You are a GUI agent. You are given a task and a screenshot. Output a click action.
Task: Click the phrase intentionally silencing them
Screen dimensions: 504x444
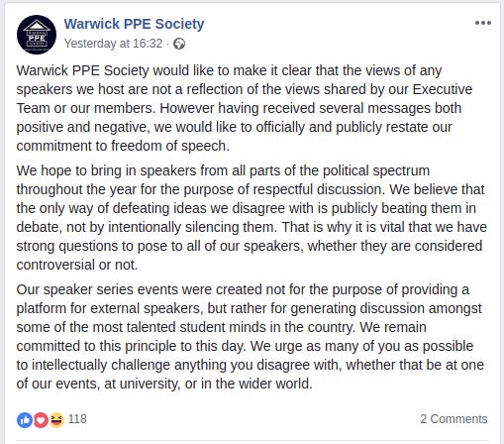(x=191, y=227)
